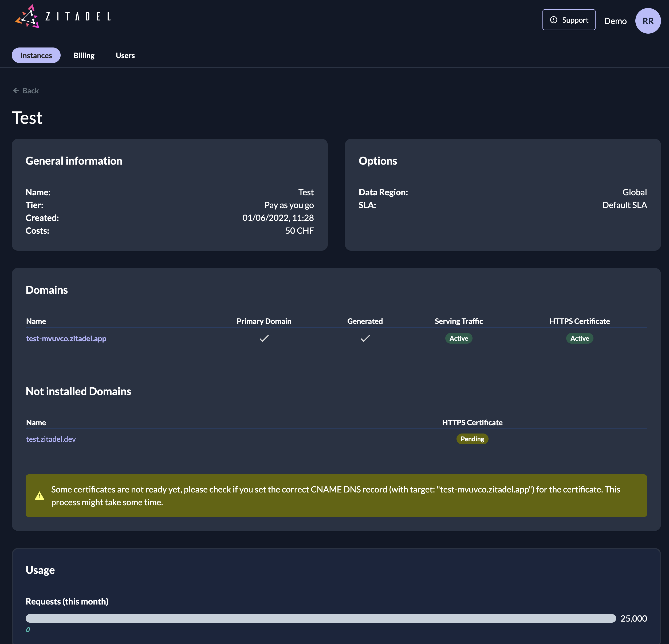Click the RR user avatar

pyautogui.click(x=647, y=21)
